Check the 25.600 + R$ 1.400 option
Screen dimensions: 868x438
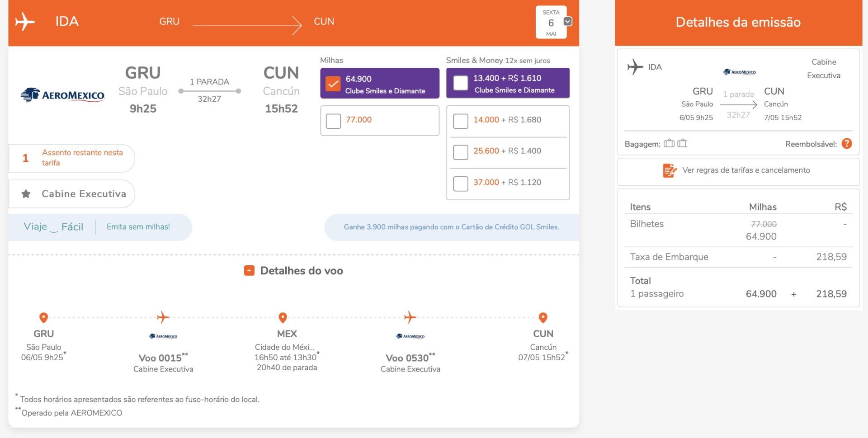461,152
